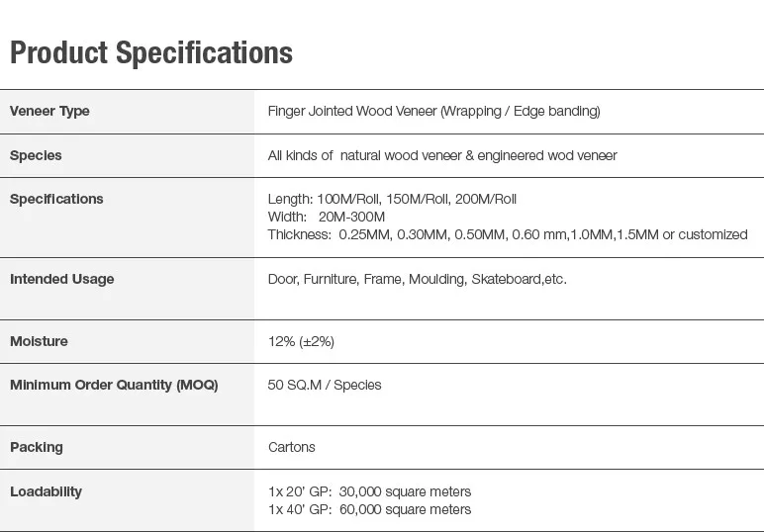Click the natural wood veneer species description

(441, 155)
